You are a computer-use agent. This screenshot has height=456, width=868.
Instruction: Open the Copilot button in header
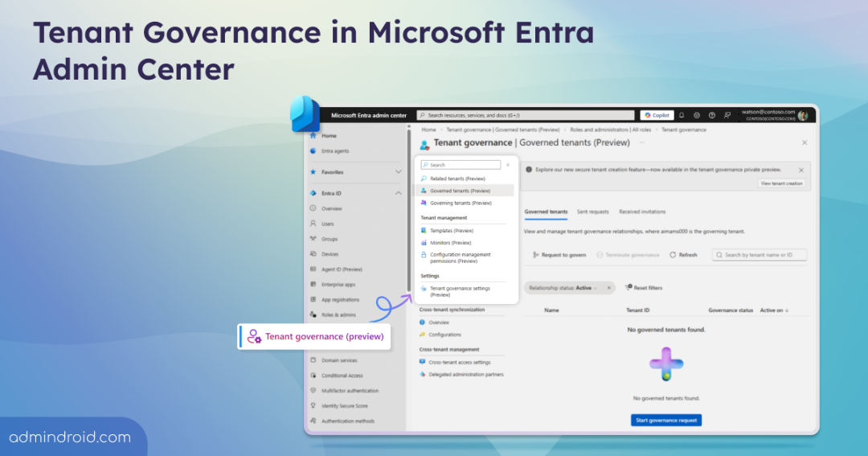[x=657, y=115]
